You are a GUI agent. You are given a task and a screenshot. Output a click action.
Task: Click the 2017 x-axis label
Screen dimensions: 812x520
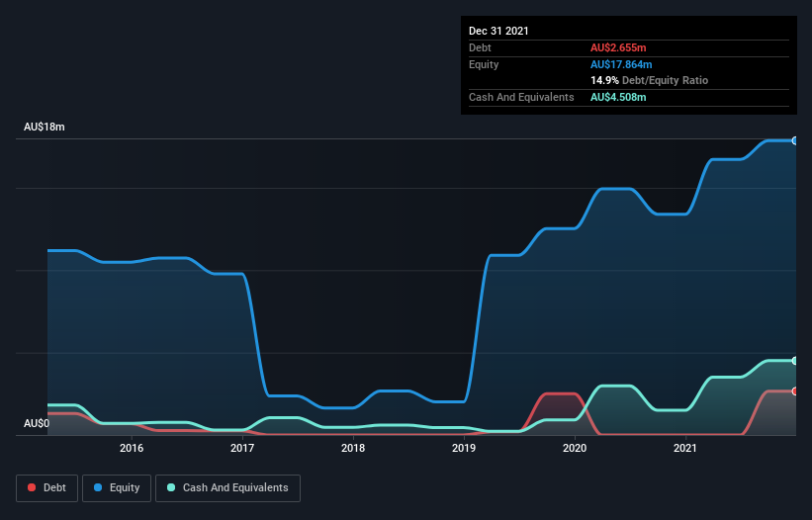[x=242, y=448]
